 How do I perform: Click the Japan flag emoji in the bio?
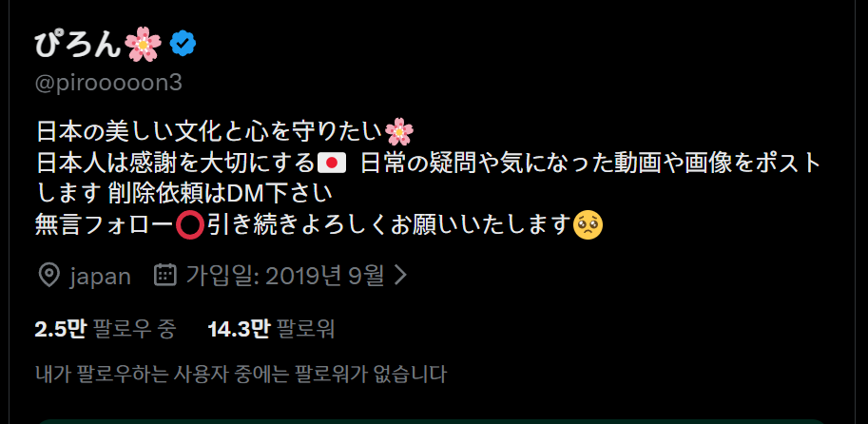(332, 164)
